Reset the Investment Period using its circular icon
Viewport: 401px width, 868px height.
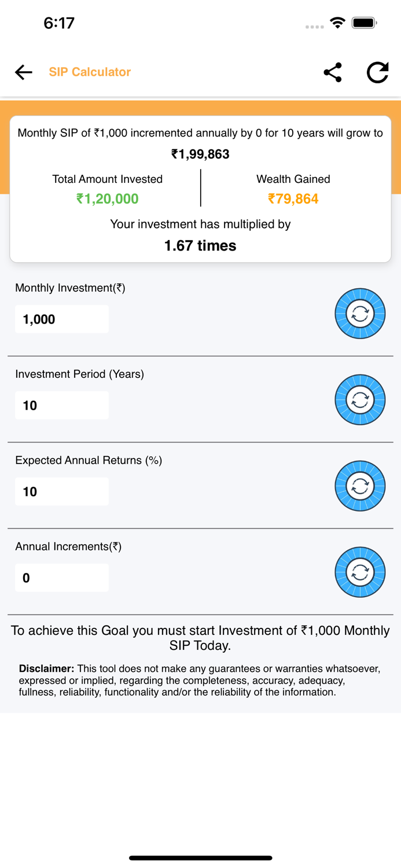pos(359,399)
